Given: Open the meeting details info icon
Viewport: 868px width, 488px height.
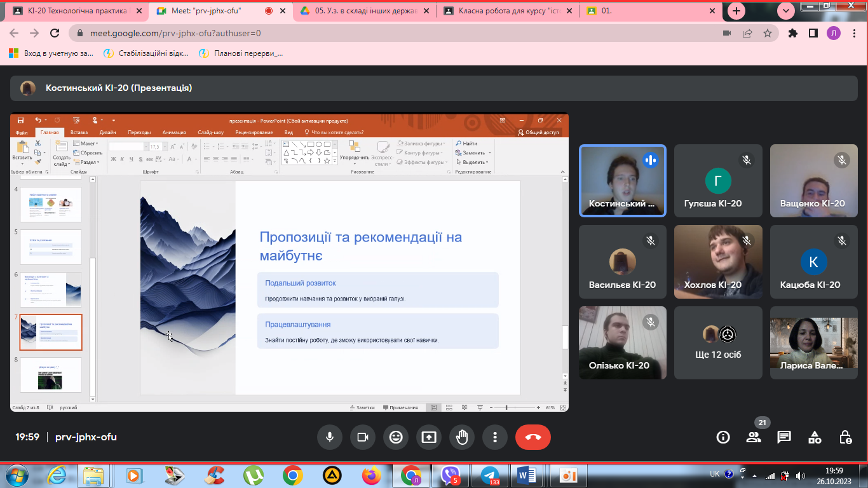Looking at the screenshot, I should 723,437.
